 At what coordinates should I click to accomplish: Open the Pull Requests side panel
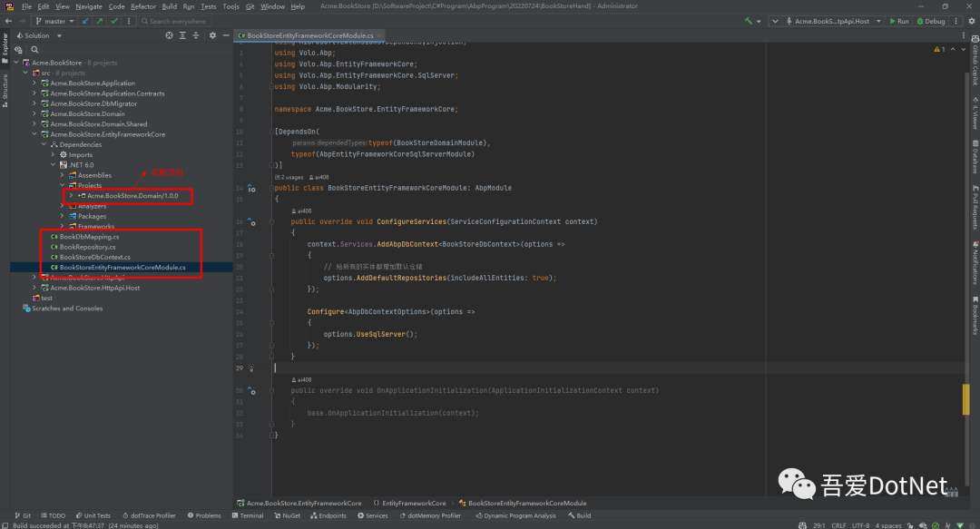tap(975, 207)
